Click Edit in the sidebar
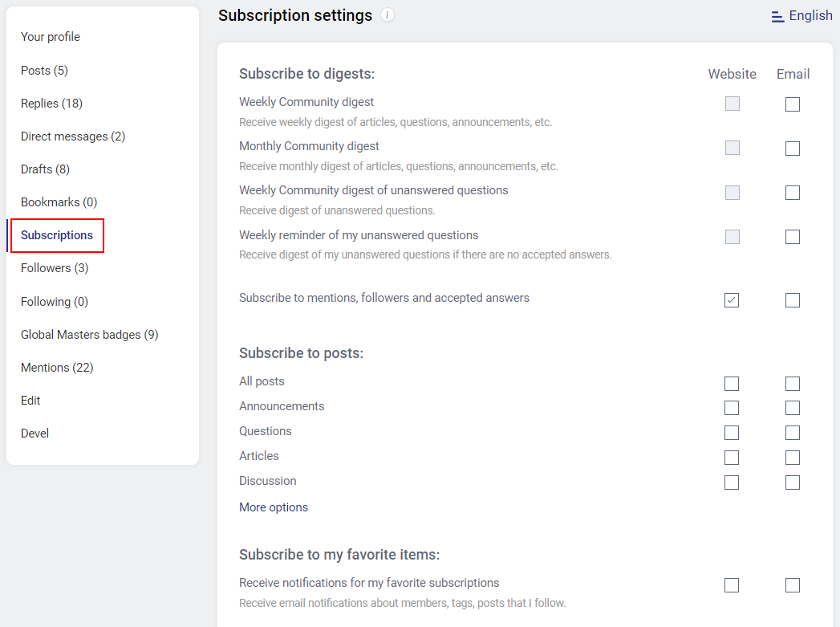 [x=30, y=401]
